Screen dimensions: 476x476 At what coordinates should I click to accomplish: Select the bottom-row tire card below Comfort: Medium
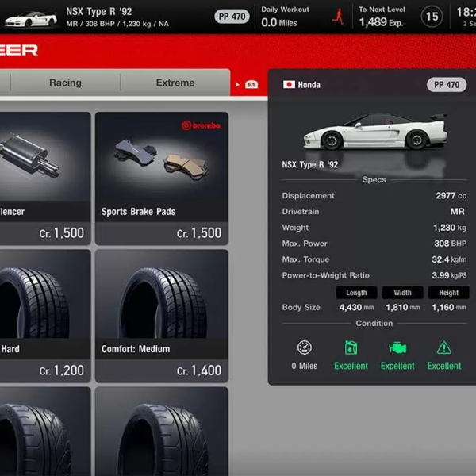(162, 432)
